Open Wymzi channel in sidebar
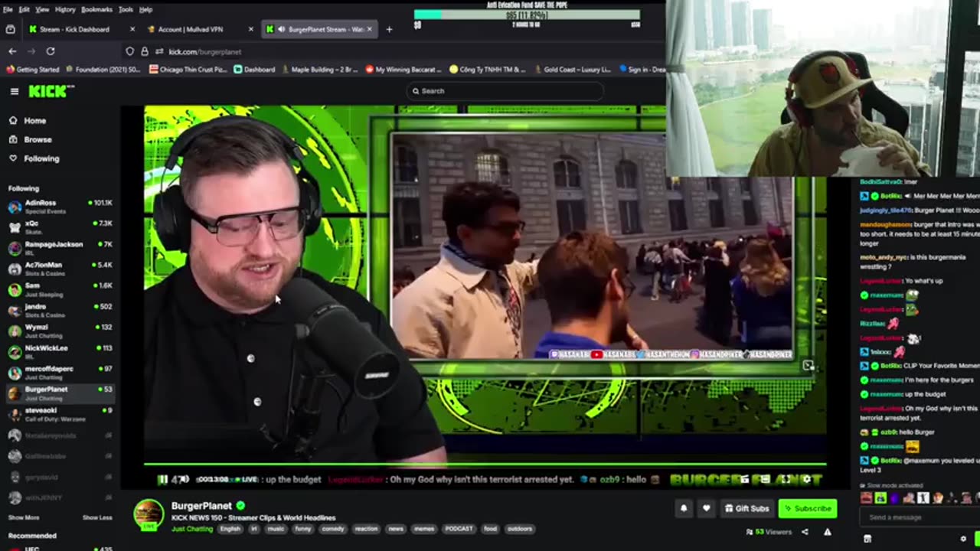The height and width of the screenshot is (551, 980). pos(60,330)
